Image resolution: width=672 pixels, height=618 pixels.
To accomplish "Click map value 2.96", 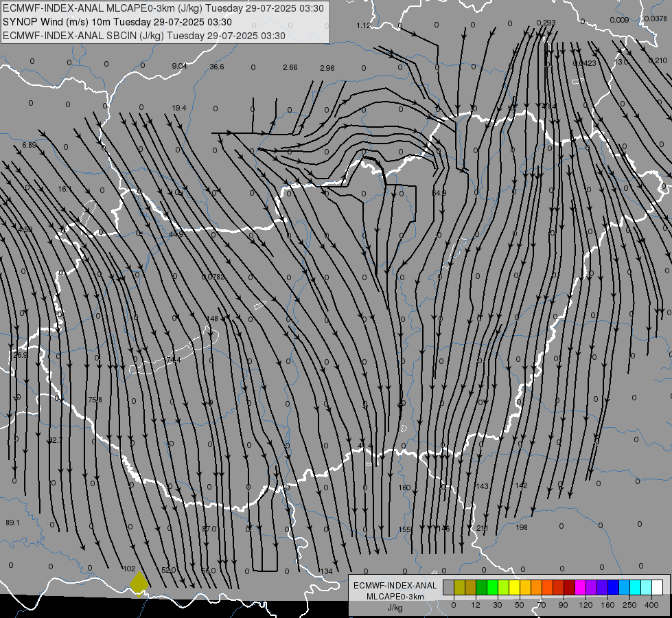I will click(327, 68).
